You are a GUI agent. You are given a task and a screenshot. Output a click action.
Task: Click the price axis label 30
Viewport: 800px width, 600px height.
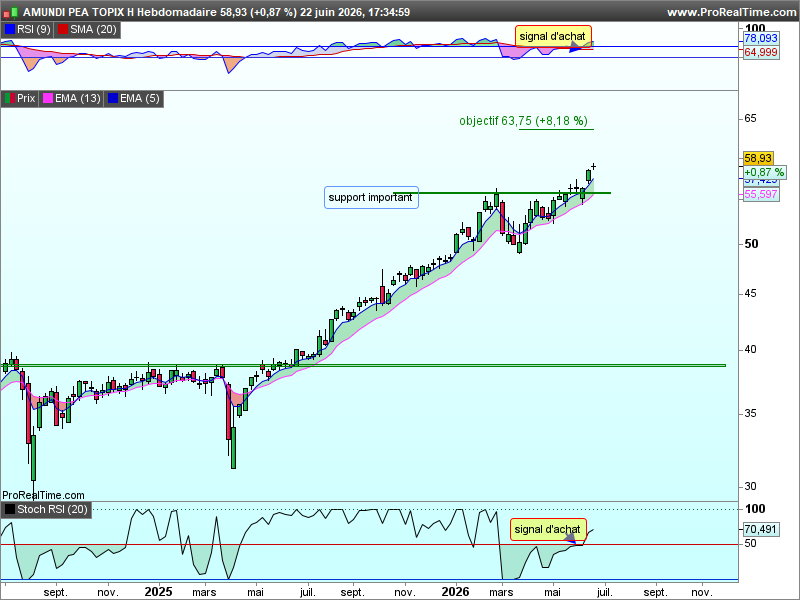750,486
